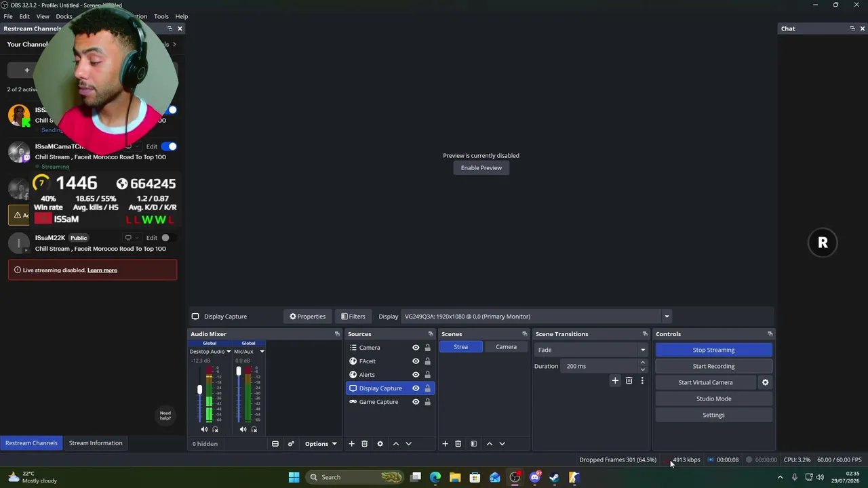Open the Tools menu
This screenshot has height=488, width=868.
point(161,16)
